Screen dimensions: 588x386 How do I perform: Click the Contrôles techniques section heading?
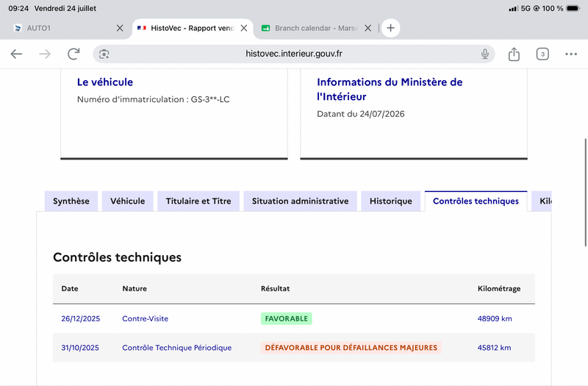click(117, 257)
